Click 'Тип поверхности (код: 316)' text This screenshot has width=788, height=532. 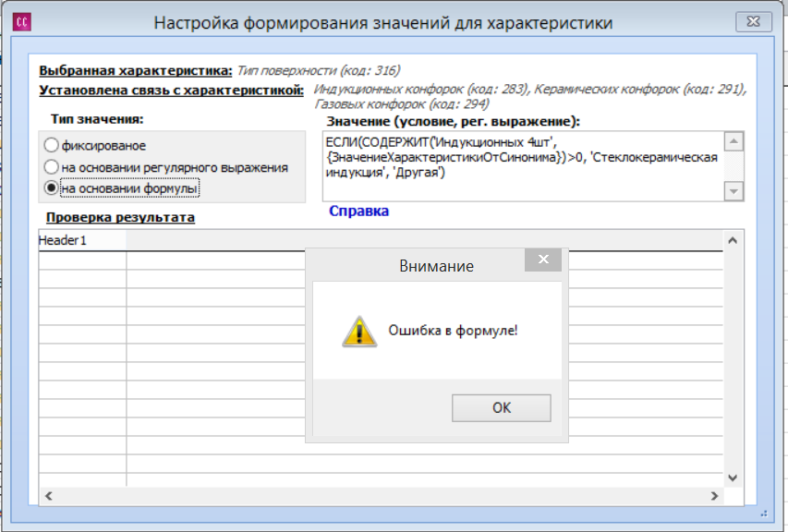tap(319, 70)
